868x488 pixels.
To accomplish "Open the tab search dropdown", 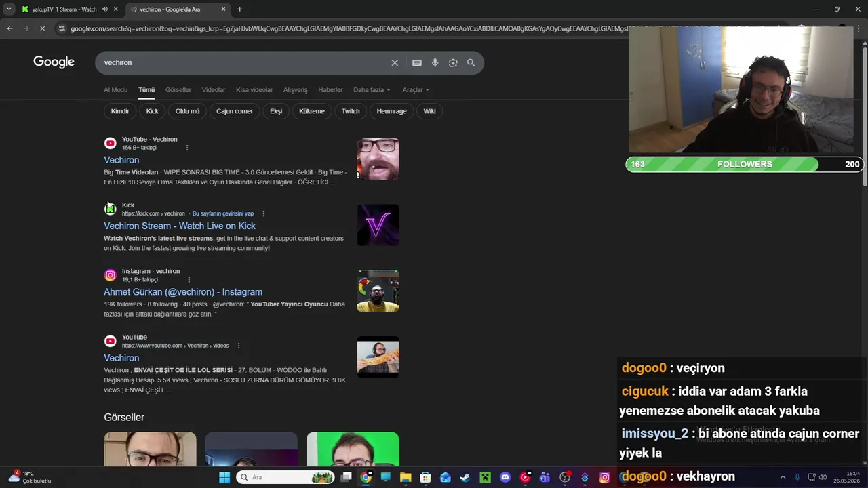I will pyautogui.click(x=9, y=9).
